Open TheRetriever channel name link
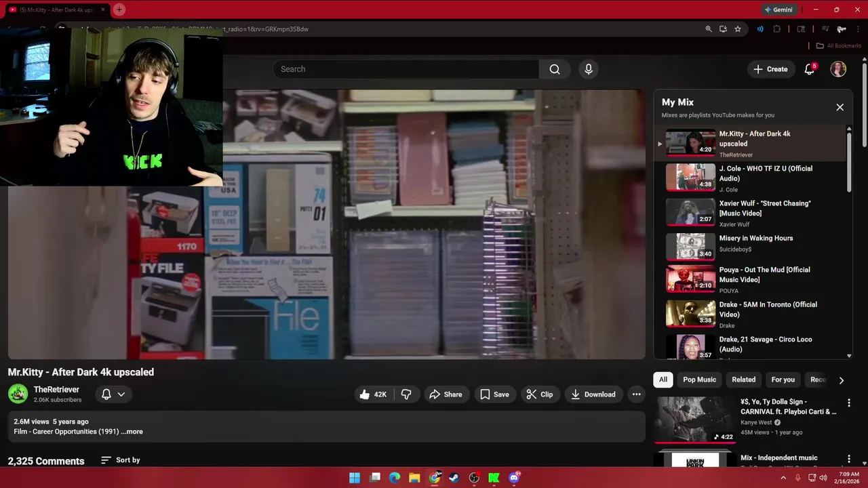 [56, 390]
